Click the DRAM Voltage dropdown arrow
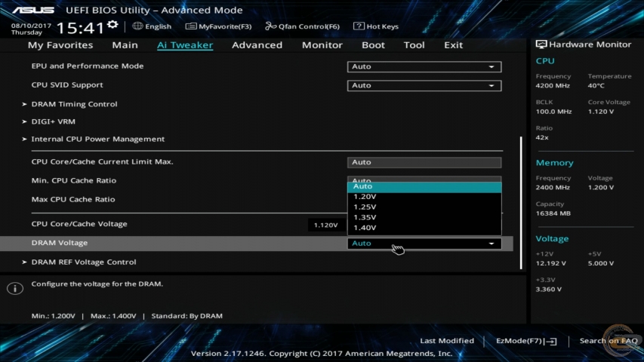The height and width of the screenshot is (362, 644). [x=491, y=244]
